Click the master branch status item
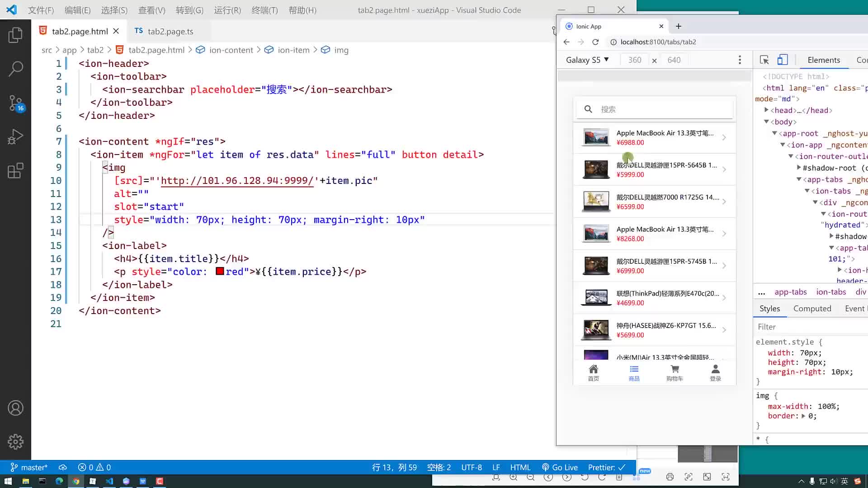 tap(29, 467)
